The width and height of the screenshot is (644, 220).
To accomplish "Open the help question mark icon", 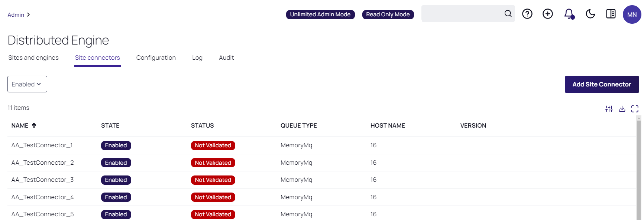I will coord(527,14).
